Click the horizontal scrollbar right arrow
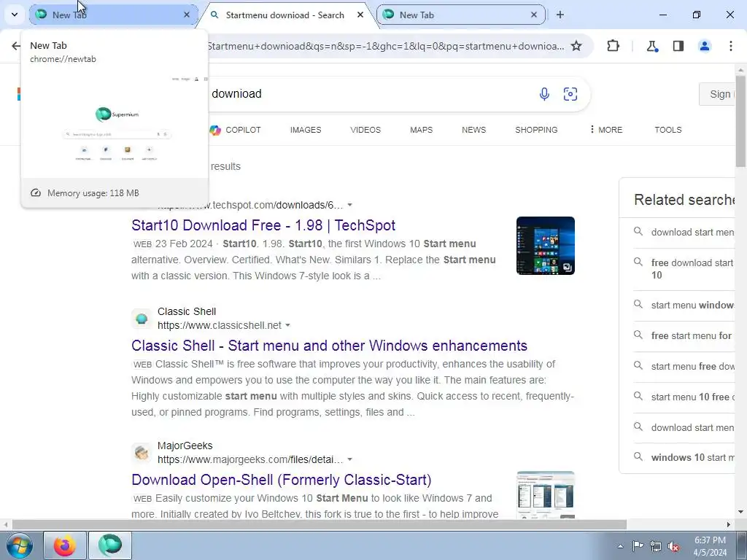 point(729,524)
